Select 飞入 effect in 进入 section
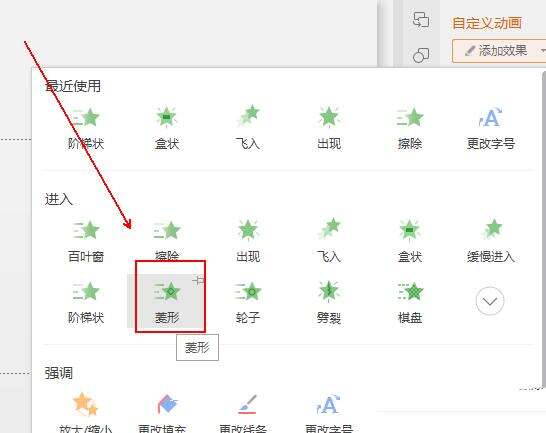Image resolution: width=546 pixels, height=433 pixels. (x=329, y=241)
